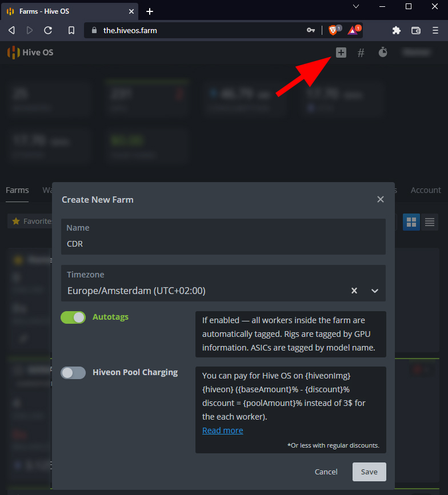The width and height of the screenshot is (448, 495).
Task: Clear the selected timezone with X
Action: (x=354, y=291)
